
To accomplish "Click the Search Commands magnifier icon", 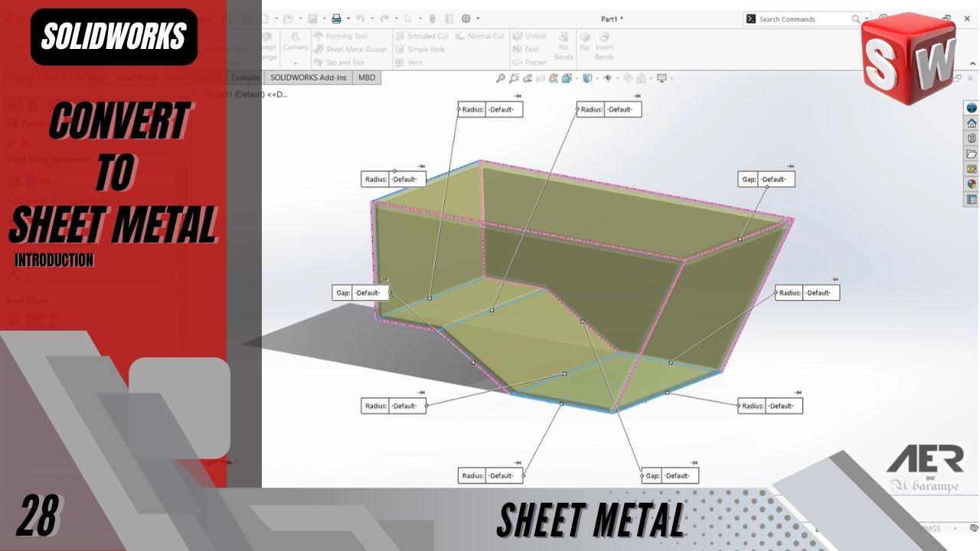I will tap(856, 19).
